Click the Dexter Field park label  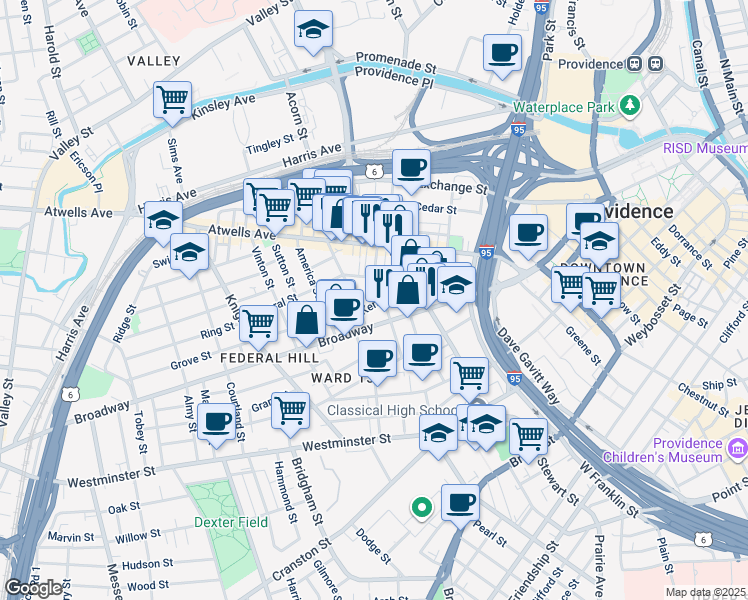tap(231, 522)
